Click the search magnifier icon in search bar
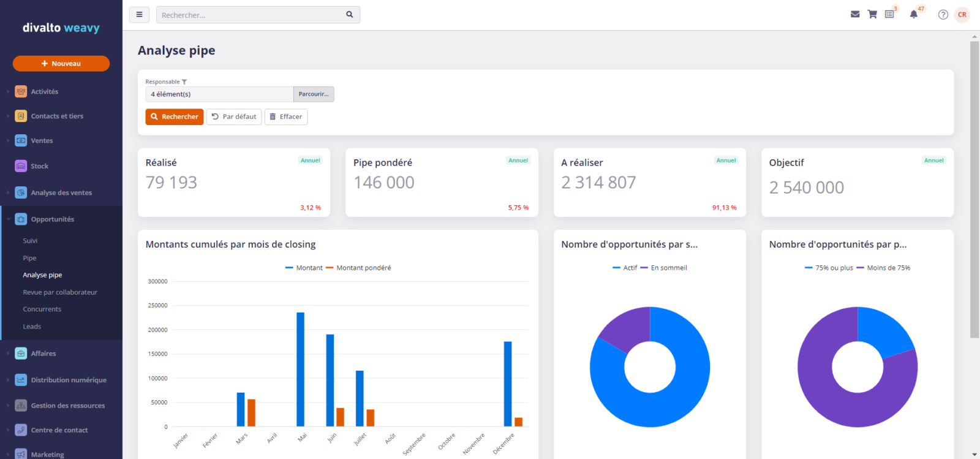The height and width of the screenshot is (459, 980). click(350, 15)
